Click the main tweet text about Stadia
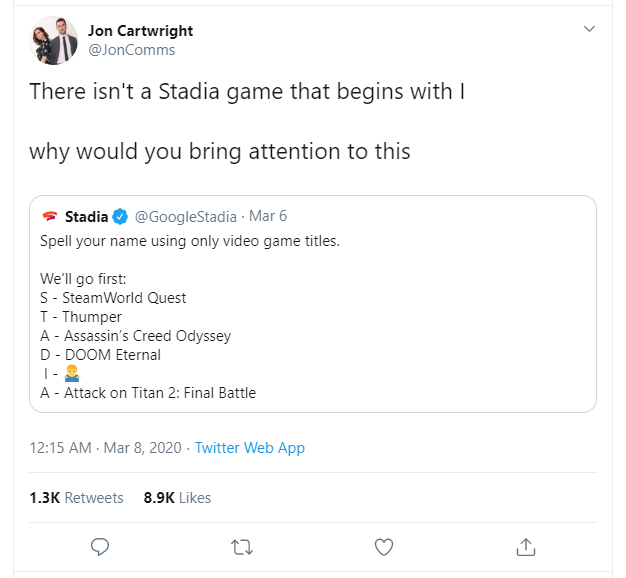The image size is (626, 578). 247,92
